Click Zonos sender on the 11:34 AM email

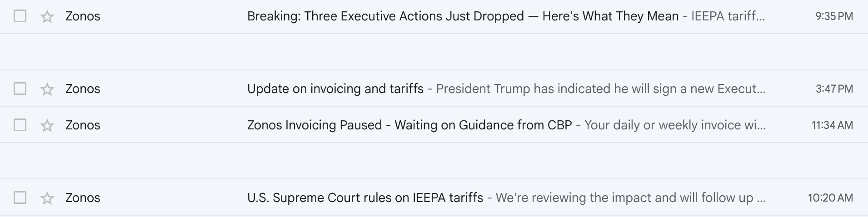coord(83,125)
